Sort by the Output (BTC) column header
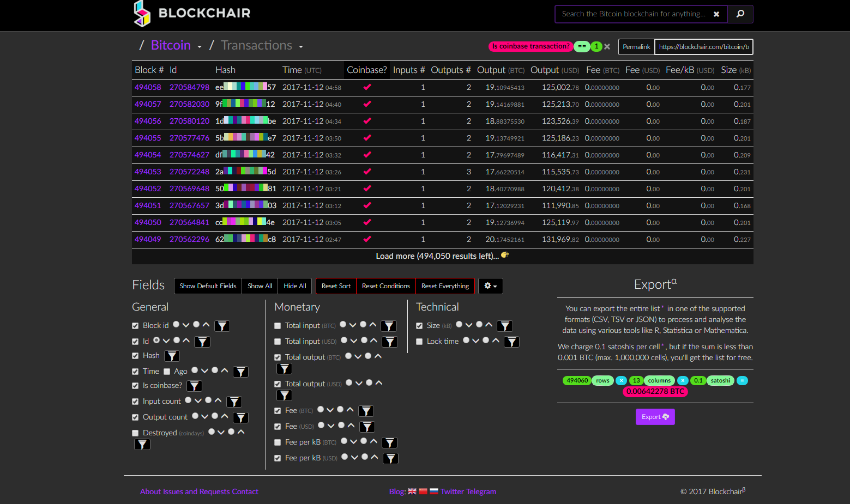 [x=501, y=70]
